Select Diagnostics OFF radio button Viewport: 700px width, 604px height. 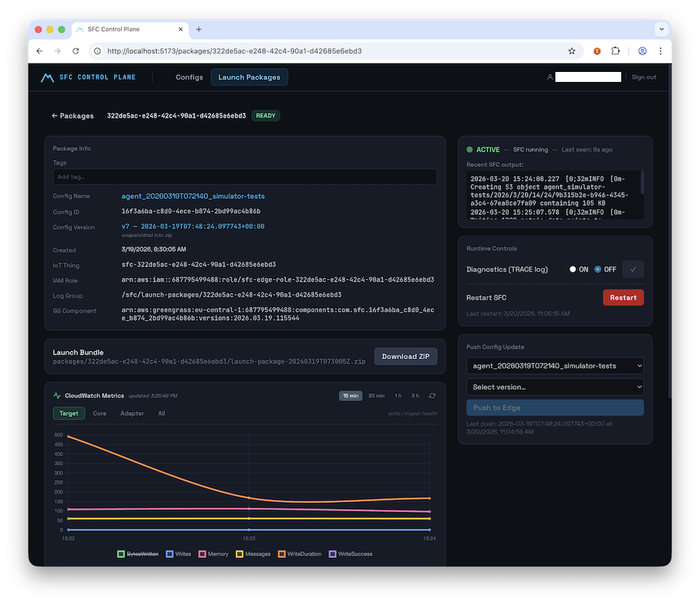tap(597, 269)
